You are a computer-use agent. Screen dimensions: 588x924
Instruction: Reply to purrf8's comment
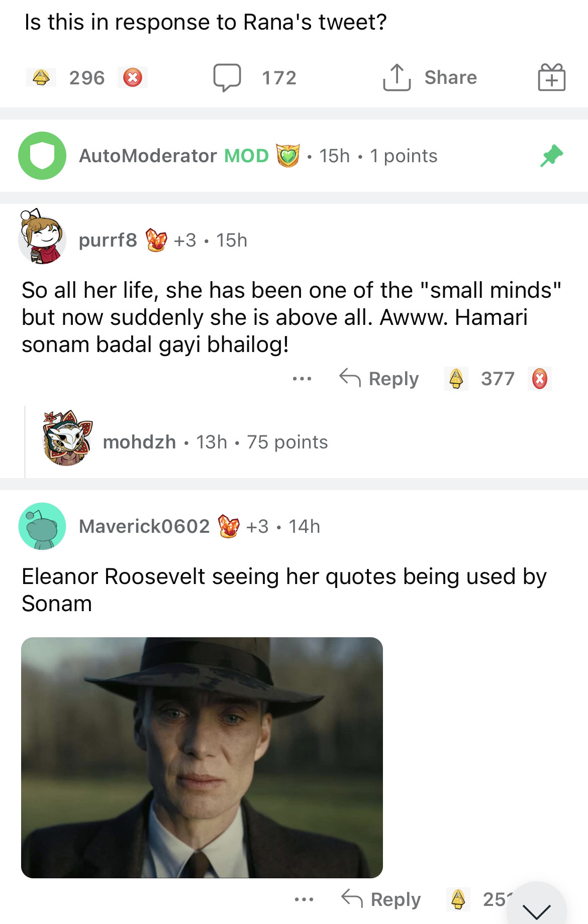coord(379,379)
